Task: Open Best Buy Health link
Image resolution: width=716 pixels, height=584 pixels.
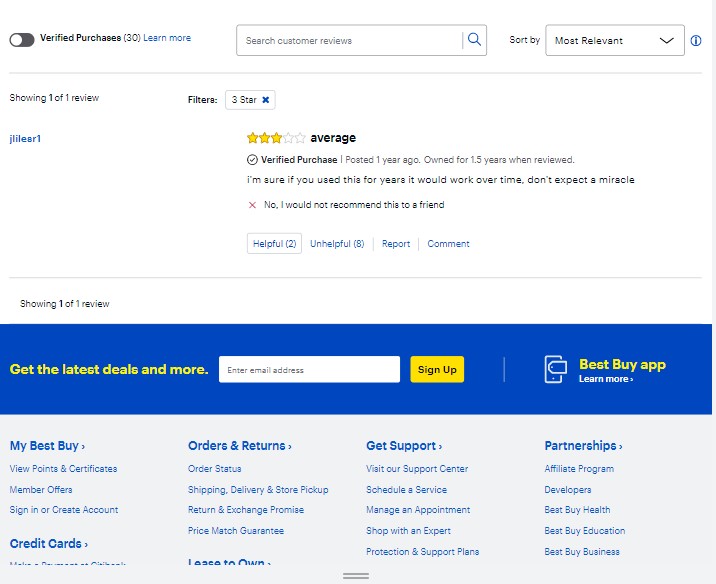Action: click(x=577, y=510)
